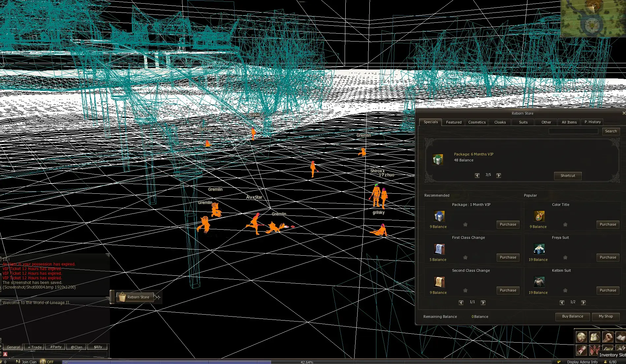Go to previous Popular items page
The height and width of the screenshot is (364, 626).
(x=562, y=302)
